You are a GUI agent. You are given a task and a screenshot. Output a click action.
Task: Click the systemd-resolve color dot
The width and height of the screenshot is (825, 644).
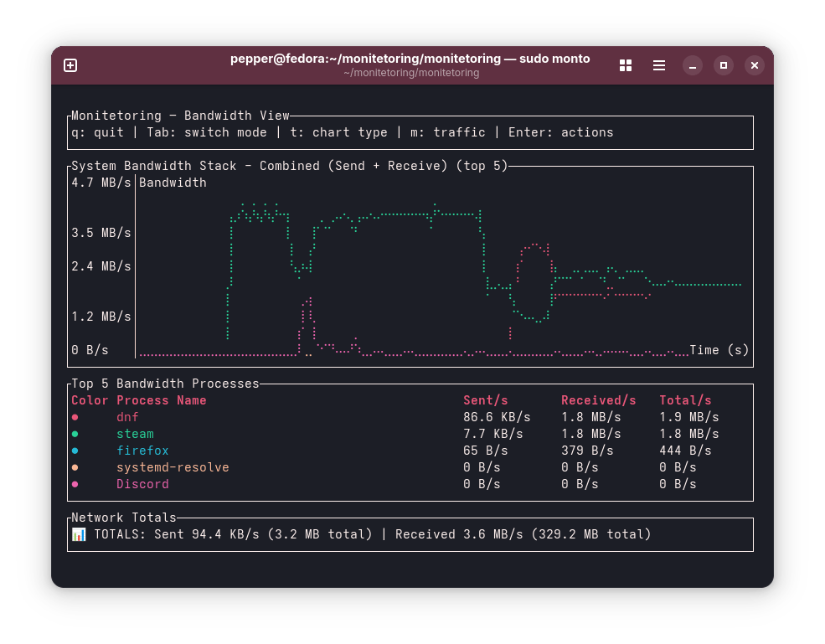(75, 468)
